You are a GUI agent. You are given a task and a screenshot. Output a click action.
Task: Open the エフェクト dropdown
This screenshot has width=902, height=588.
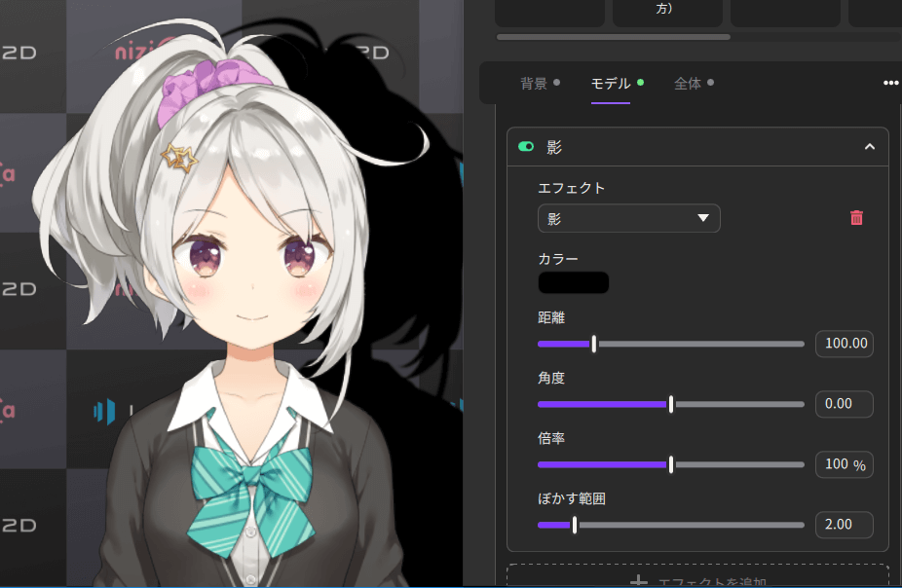[628, 218]
